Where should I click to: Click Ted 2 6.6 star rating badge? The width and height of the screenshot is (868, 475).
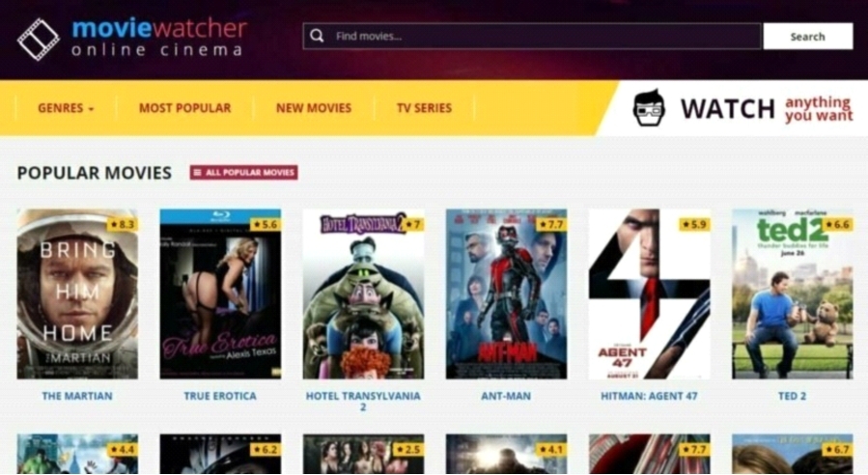(837, 224)
